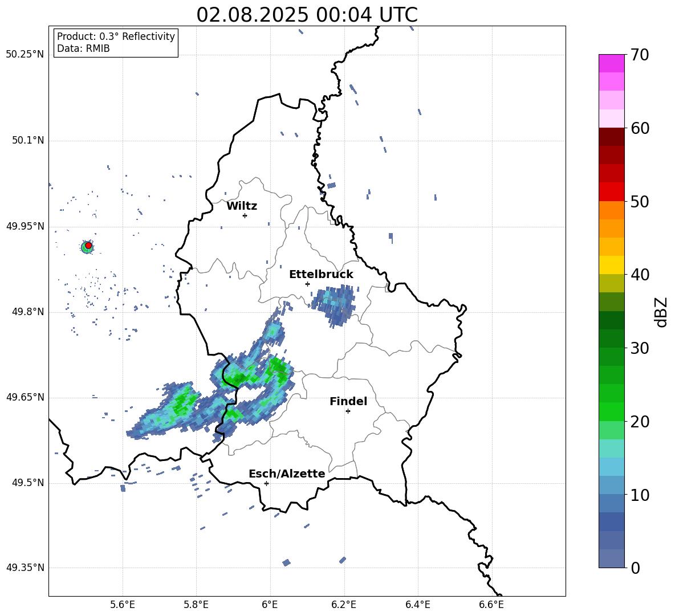Click the Esch/Alzette location cross marker

click(x=266, y=483)
